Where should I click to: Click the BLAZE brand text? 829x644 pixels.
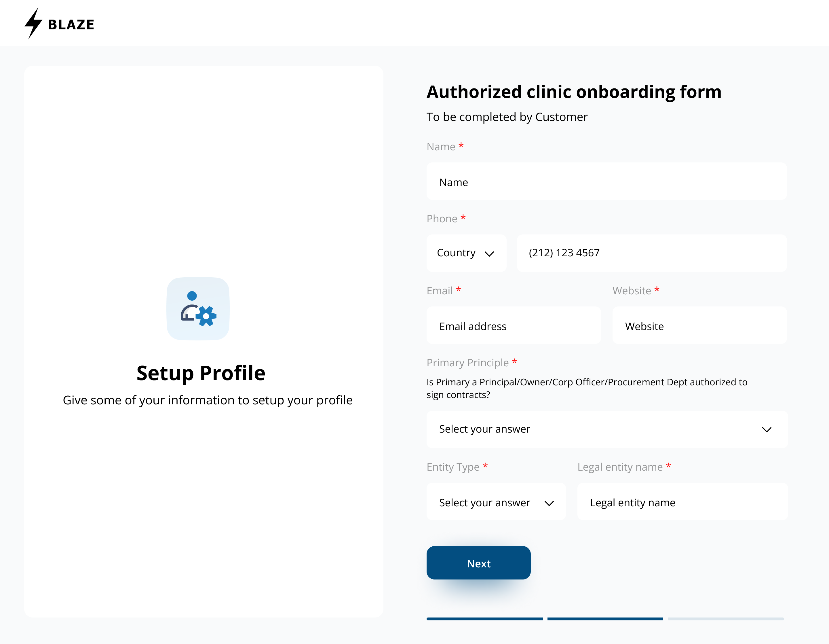pyautogui.click(x=71, y=25)
